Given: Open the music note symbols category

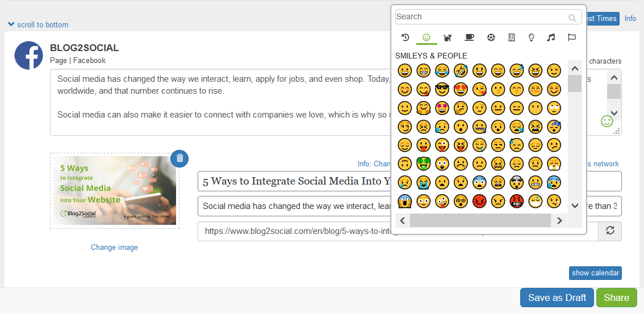Looking at the screenshot, I should (550, 37).
